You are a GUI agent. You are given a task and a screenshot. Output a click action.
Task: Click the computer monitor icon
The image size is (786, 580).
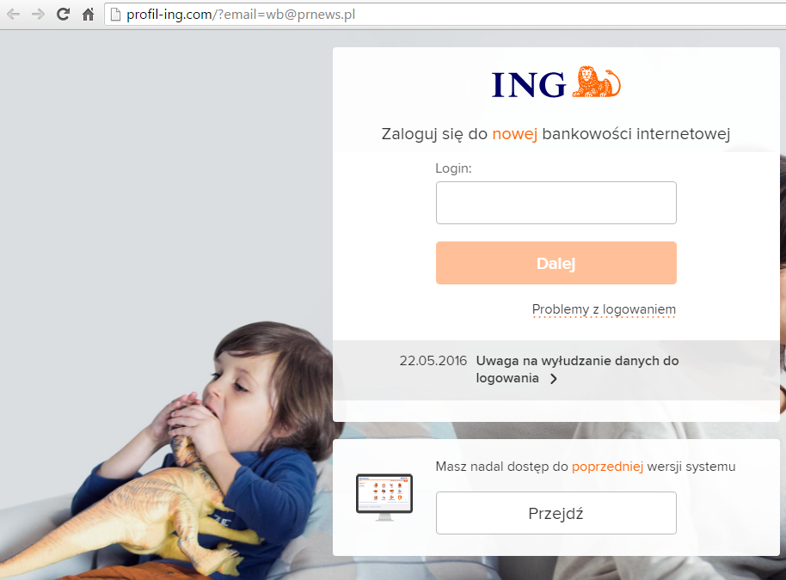point(384,497)
